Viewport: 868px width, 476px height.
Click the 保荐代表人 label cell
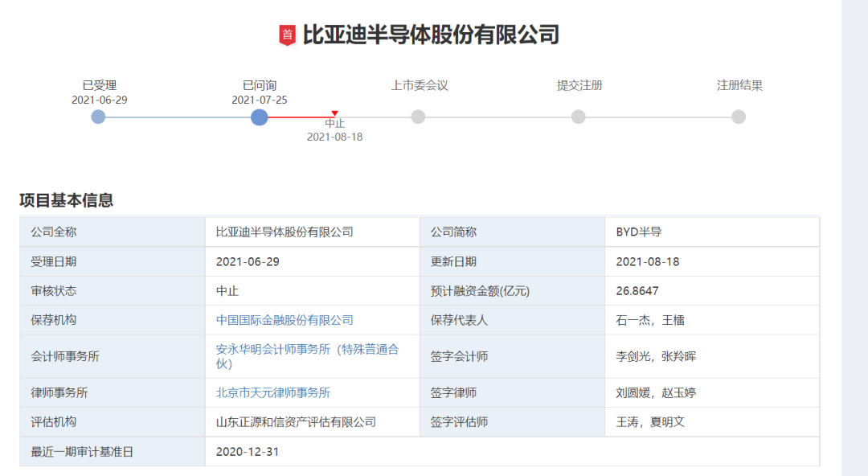512,320
